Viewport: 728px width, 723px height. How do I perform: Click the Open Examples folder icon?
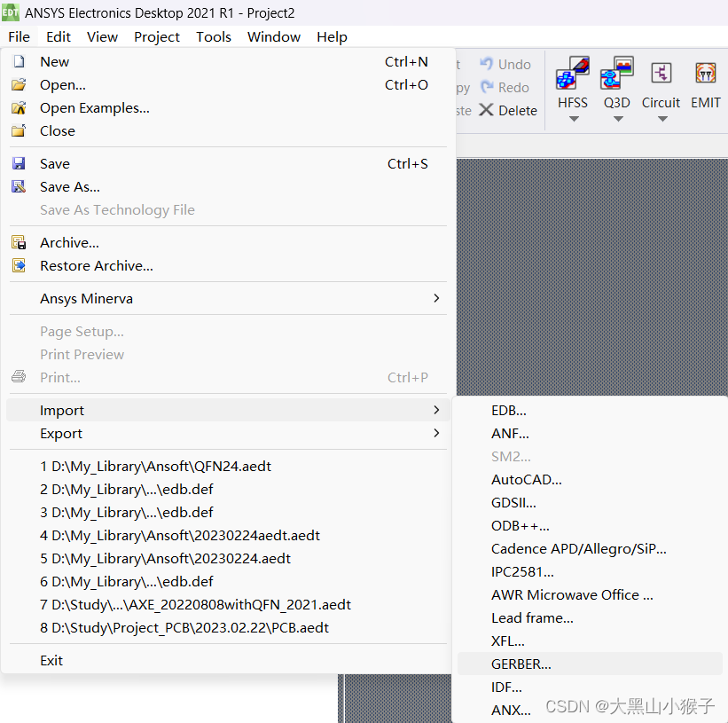(19, 107)
